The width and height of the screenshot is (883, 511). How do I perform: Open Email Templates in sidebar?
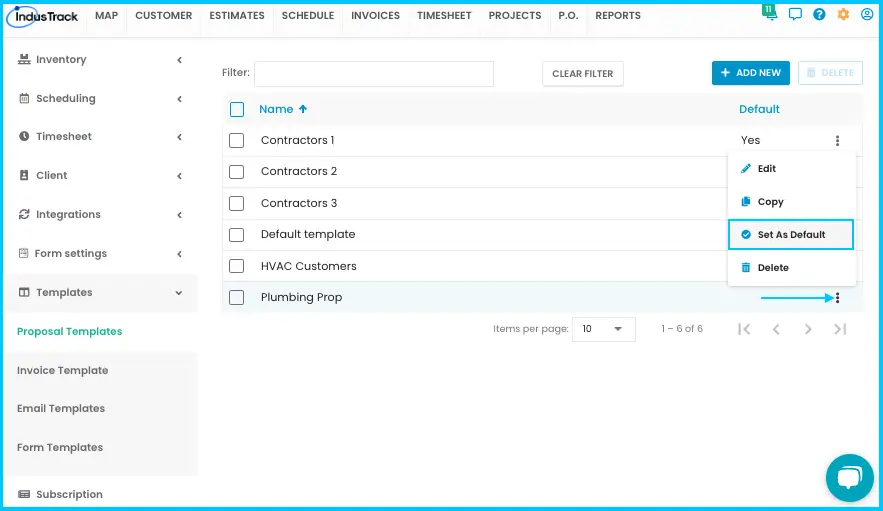tap(61, 408)
